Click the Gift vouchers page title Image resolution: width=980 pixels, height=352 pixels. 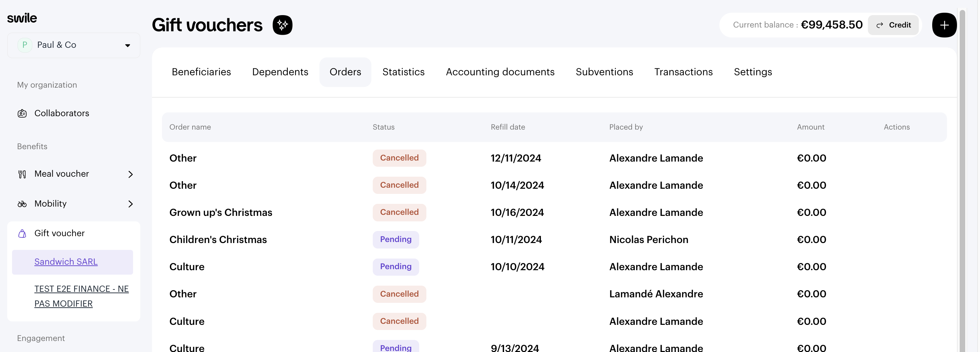[207, 25]
